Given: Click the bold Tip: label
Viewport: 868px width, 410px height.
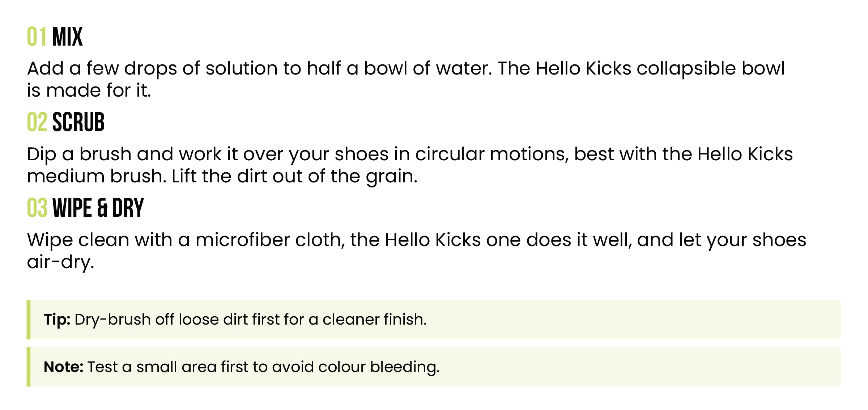Looking at the screenshot, I should tap(57, 320).
